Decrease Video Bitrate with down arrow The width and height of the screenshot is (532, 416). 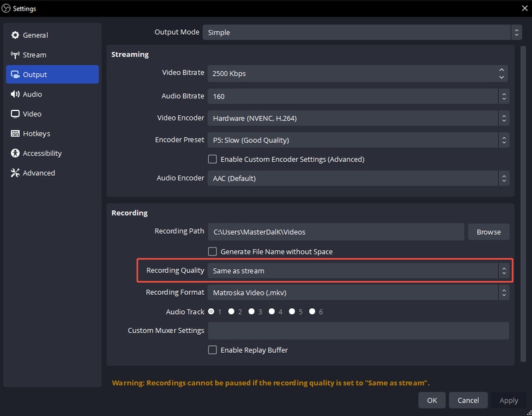click(501, 77)
